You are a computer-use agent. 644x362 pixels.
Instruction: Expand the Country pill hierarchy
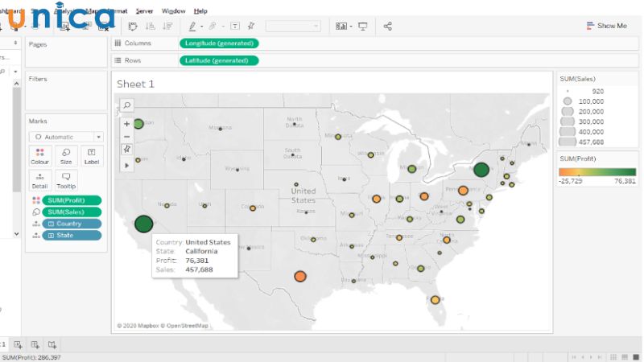[50, 224]
